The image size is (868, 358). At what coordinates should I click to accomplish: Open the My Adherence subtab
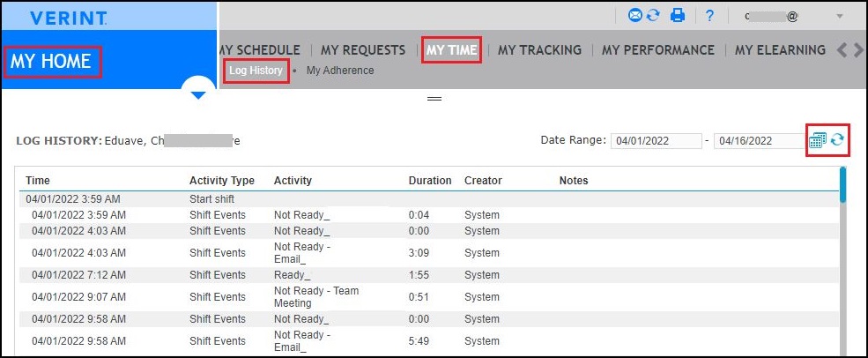pos(340,71)
